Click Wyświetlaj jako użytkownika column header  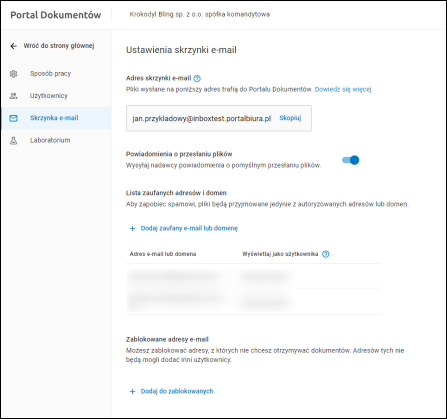click(280, 254)
